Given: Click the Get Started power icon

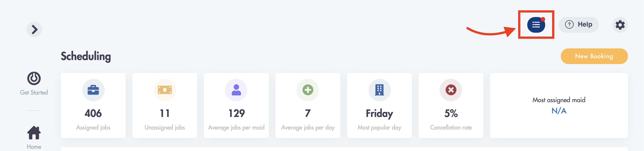Looking at the screenshot, I should point(34,78).
